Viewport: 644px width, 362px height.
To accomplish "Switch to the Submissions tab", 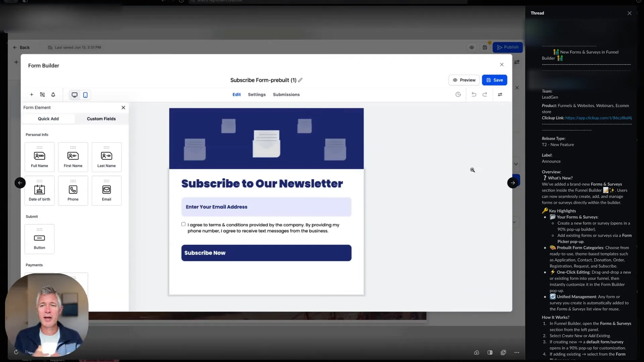I will 286,95.
